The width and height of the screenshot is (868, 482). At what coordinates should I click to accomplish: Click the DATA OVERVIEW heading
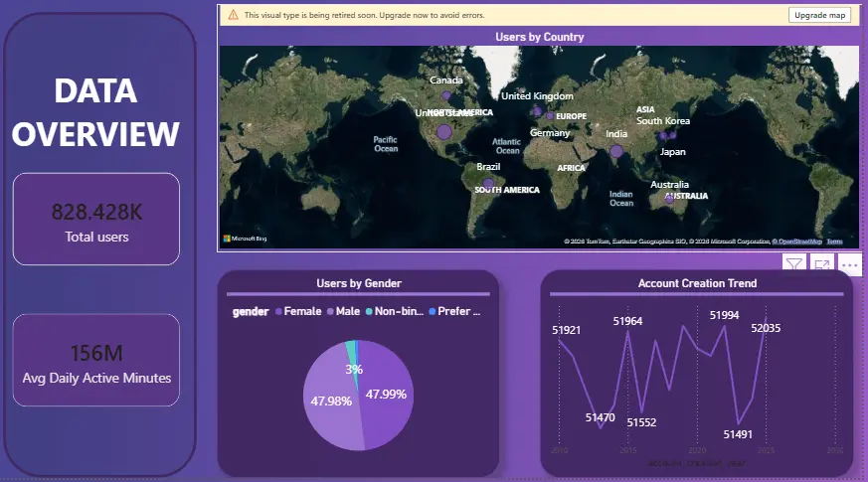point(95,112)
